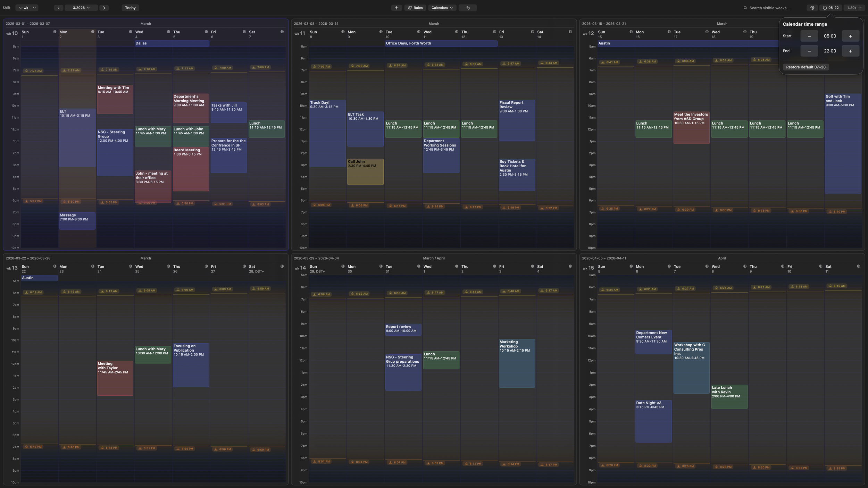The image size is (868, 488).
Task: Toggle the circle marker on Sat 28
Action: click(x=282, y=266)
